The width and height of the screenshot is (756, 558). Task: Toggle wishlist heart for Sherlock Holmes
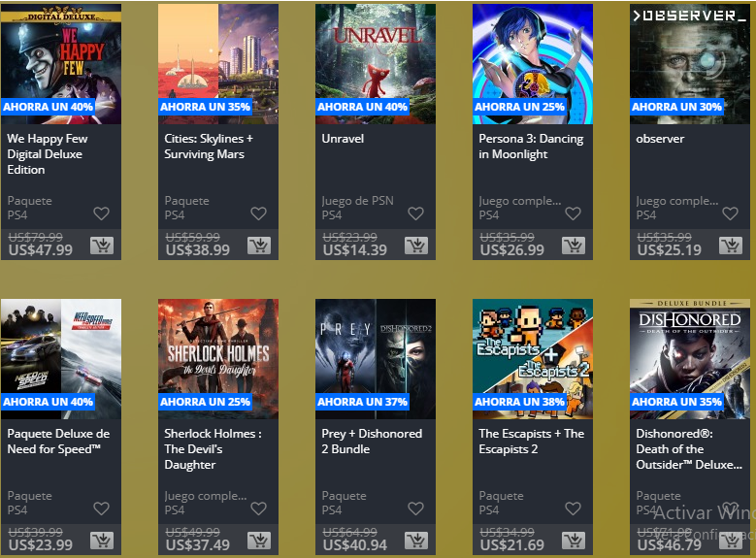(x=258, y=509)
